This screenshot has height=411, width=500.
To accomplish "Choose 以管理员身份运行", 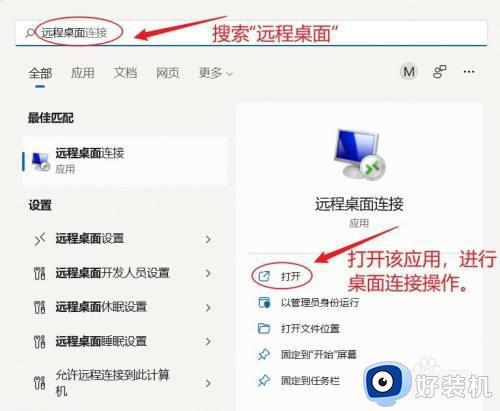I will pyautogui.click(x=320, y=303).
